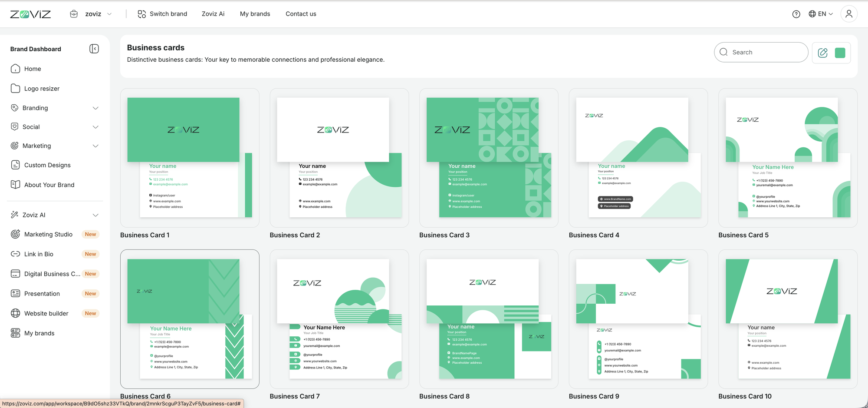Click the search magnifier icon

(x=723, y=52)
